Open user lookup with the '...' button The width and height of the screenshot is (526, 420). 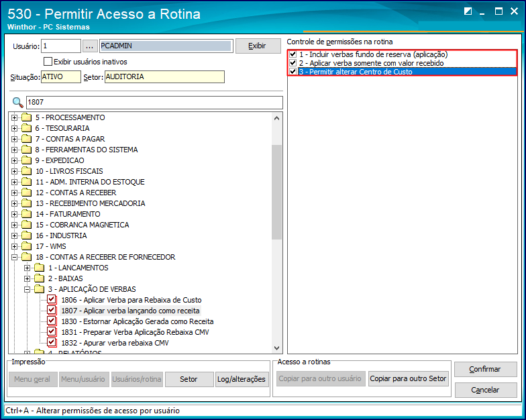90,46
